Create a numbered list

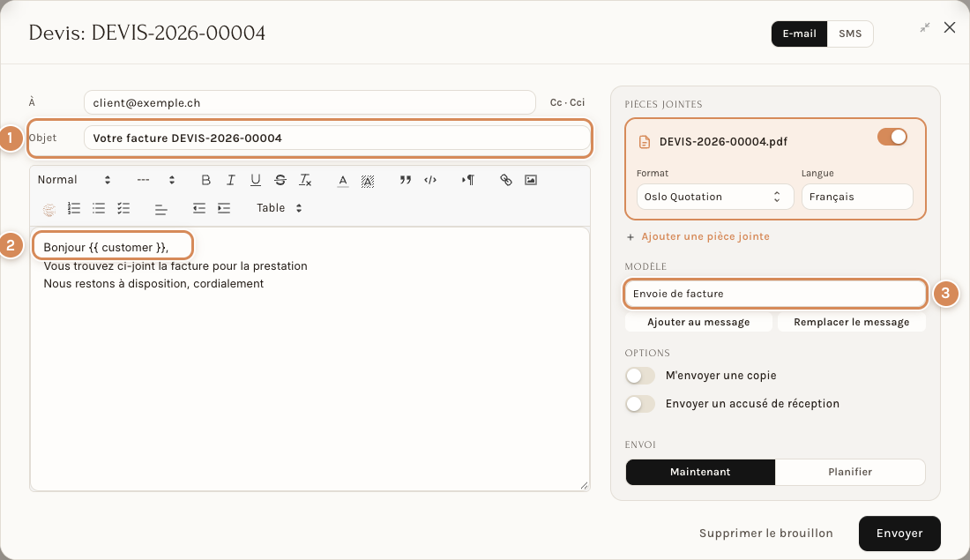[x=74, y=208]
